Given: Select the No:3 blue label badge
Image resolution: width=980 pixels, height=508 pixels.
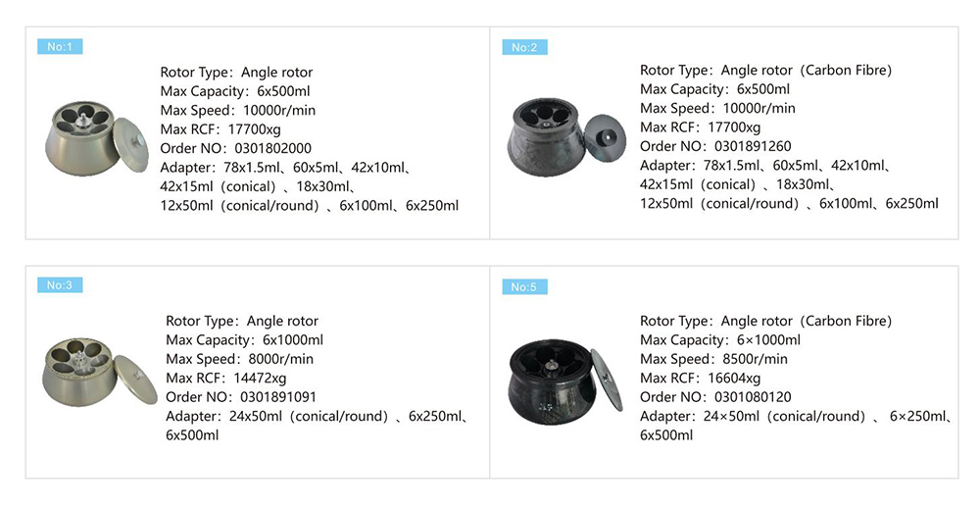Looking at the screenshot, I should (x=59, y=285).
